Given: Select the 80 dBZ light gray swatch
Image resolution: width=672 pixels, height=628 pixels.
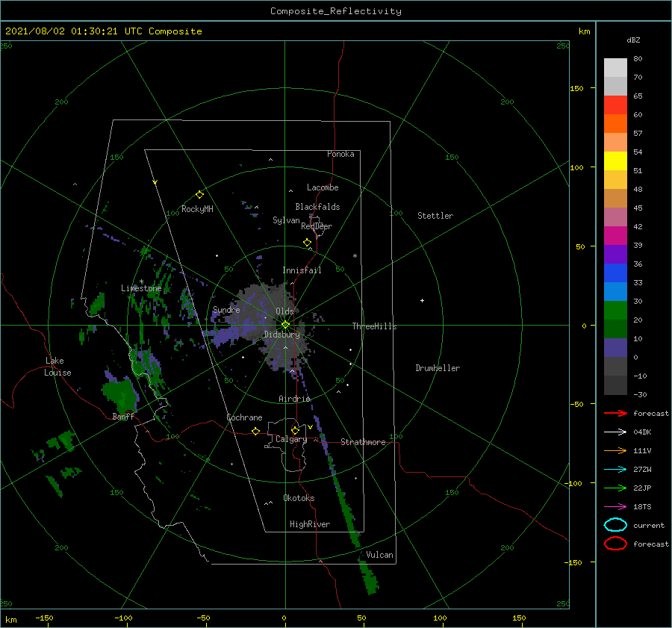Looking at the screenshot, I should (x=615, y=67).
